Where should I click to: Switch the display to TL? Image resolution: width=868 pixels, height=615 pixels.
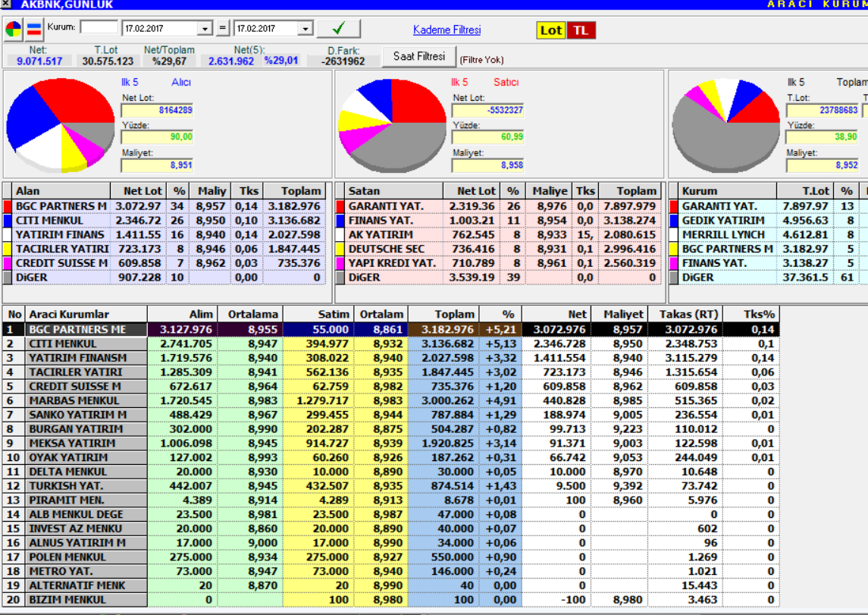[x=581, y=30]
